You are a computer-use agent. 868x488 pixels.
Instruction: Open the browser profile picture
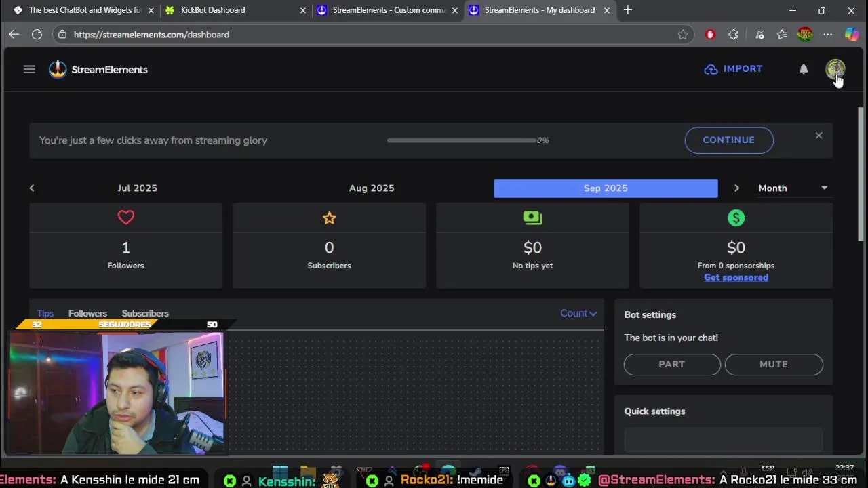(805, 35)
